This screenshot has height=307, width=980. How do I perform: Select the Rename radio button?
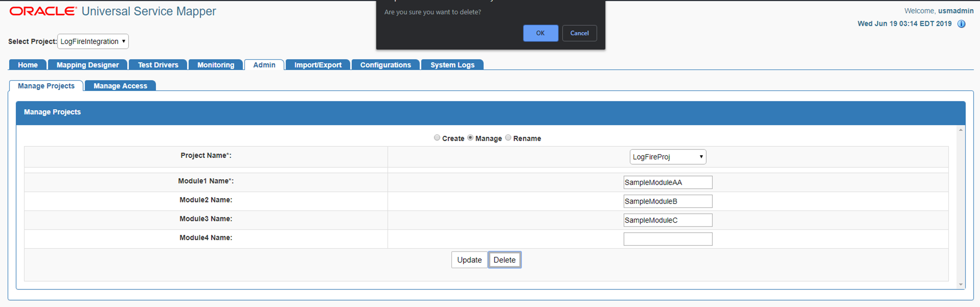point(508,138)
